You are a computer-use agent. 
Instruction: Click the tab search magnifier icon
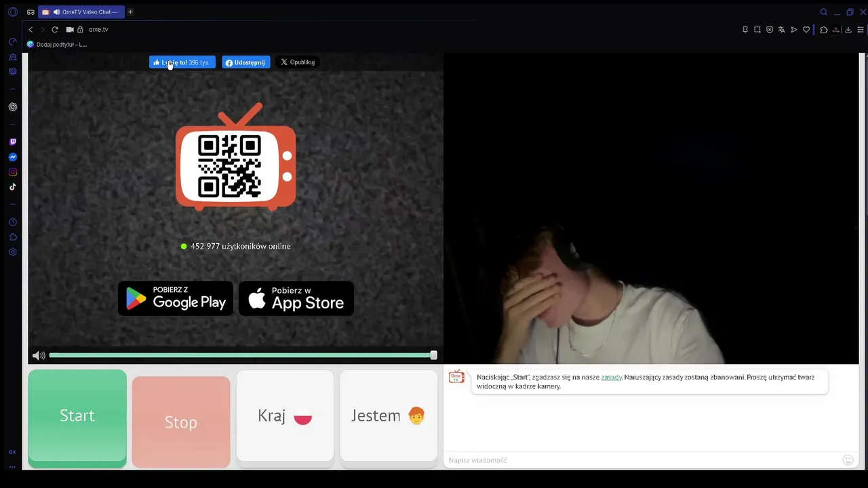[x=824, y=12]
